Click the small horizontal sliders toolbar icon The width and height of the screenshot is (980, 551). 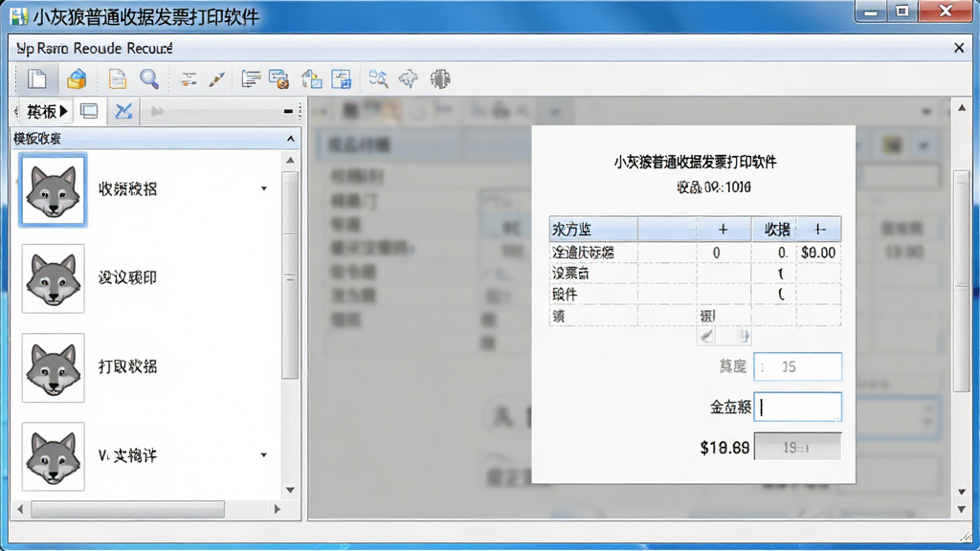click(189, 79)
